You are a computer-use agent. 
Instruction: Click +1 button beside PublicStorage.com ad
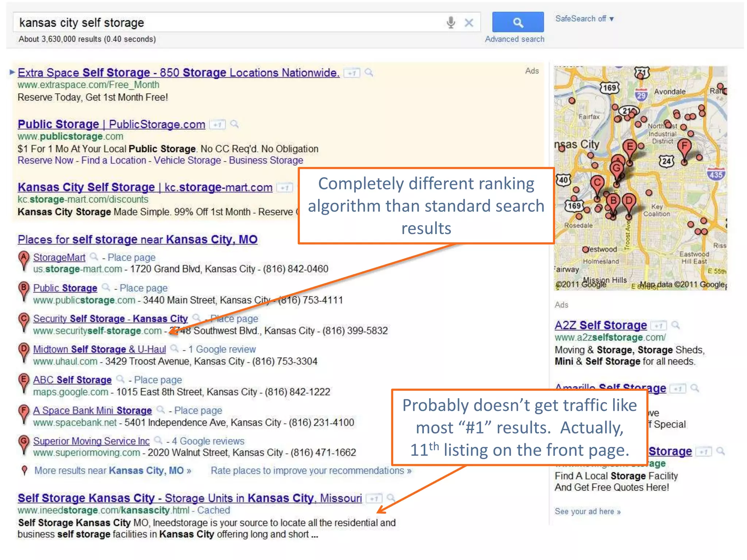click(218, 125)
